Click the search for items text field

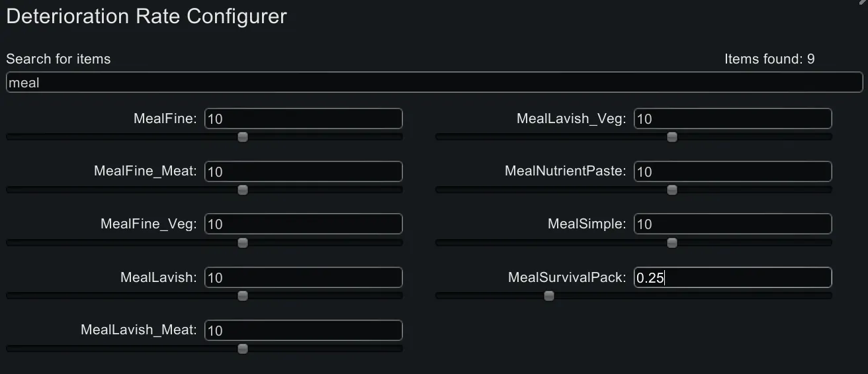pos(434,83)
